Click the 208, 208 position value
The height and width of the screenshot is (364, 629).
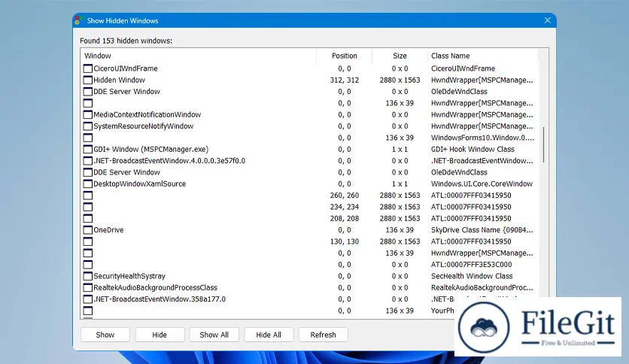coord(344,219)
